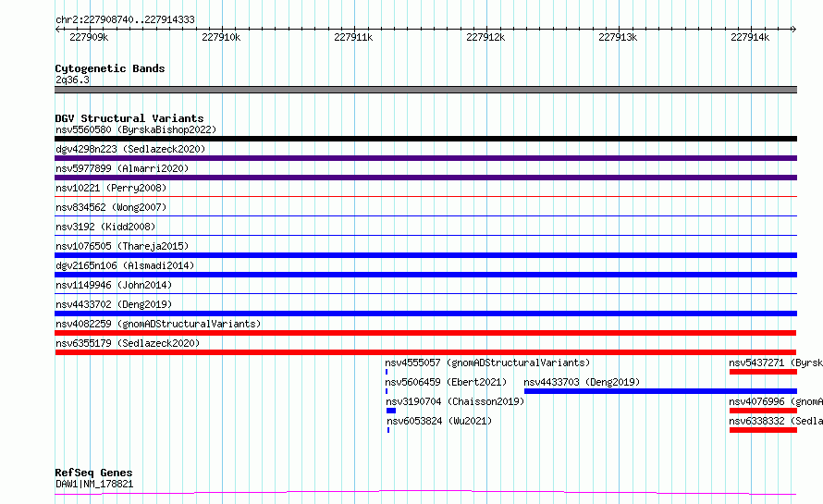The image size is (823, 504).
Task: Click the 227912k ruler label
Action: 485,37
